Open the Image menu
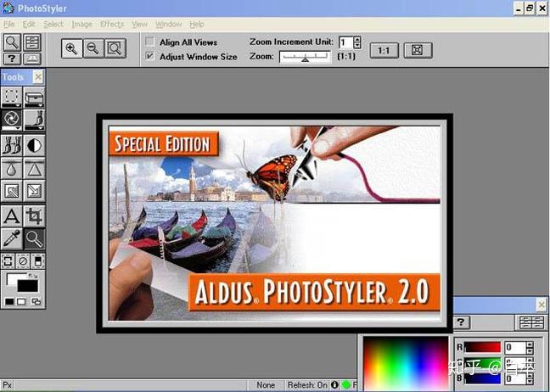This screenshot has width=550, height=392. 81,25
